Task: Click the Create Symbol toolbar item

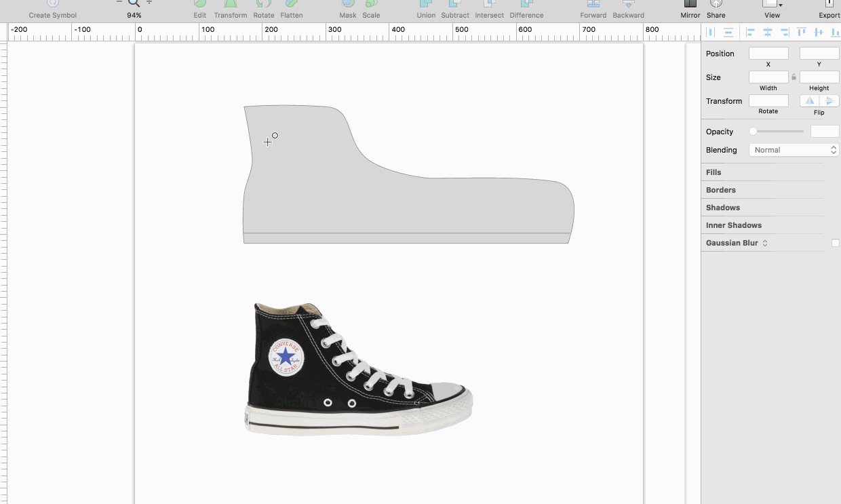Action: pyautogui.click(x=53, y=10)
